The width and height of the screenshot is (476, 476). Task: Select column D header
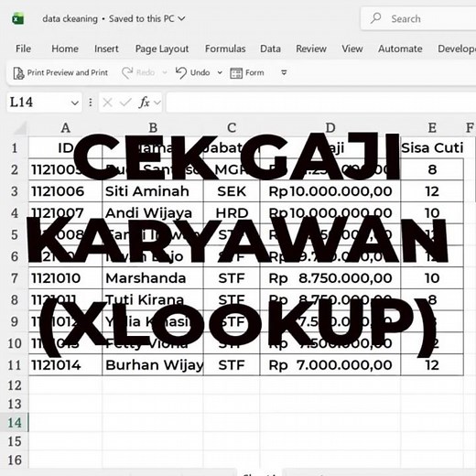coord(330,128)
